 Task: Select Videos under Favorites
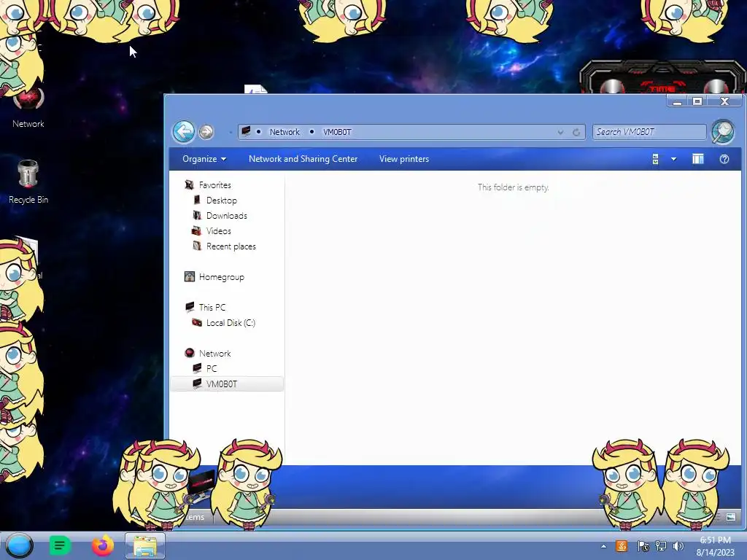219,230
